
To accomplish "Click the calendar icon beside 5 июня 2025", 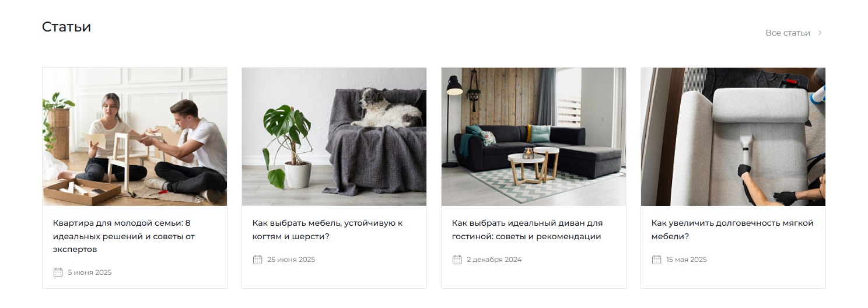I will point(58,272).
